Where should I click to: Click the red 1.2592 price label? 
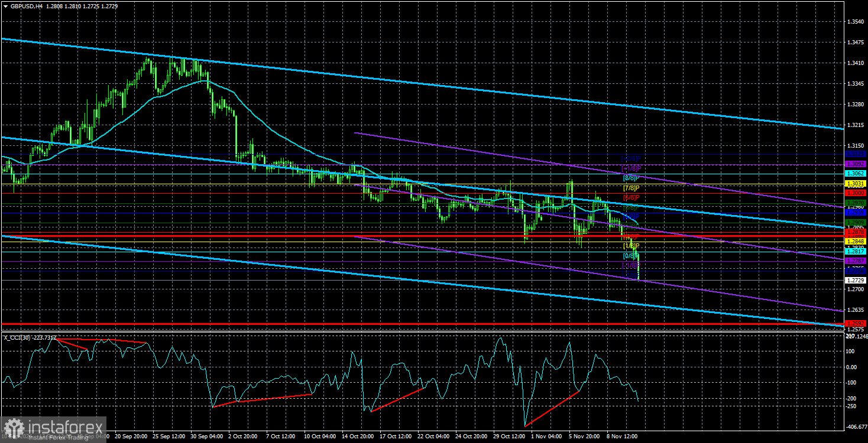coord(856,323)
